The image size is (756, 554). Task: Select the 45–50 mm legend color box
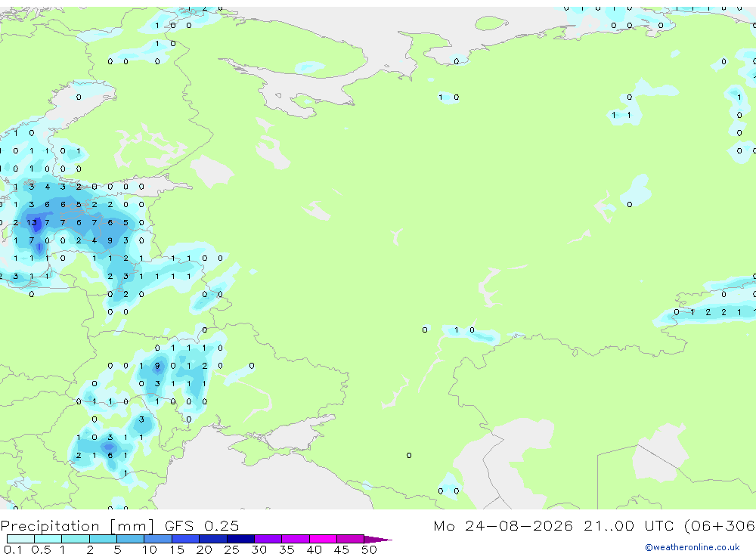coord(351,539)
